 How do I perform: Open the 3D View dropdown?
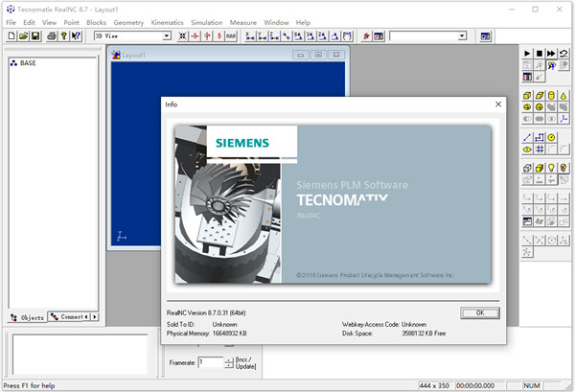(x=166, y=35)
